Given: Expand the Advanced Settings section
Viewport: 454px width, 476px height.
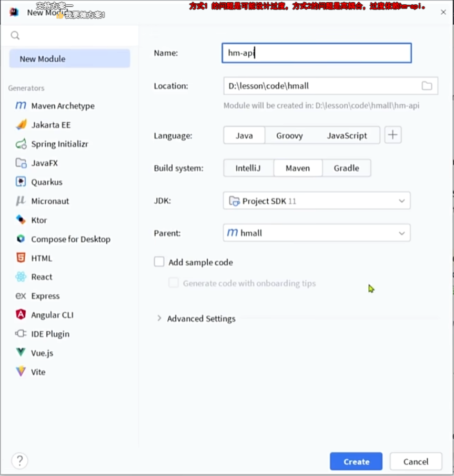Looking at the screenshot, I should pos(159,318).
